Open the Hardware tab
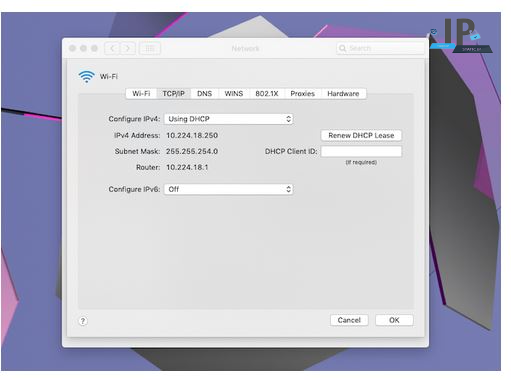 point(343,94)
